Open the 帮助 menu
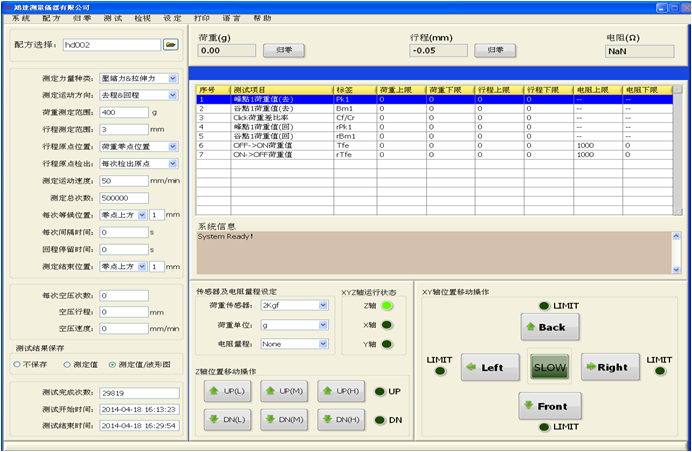692x452 pixels. 262,18
